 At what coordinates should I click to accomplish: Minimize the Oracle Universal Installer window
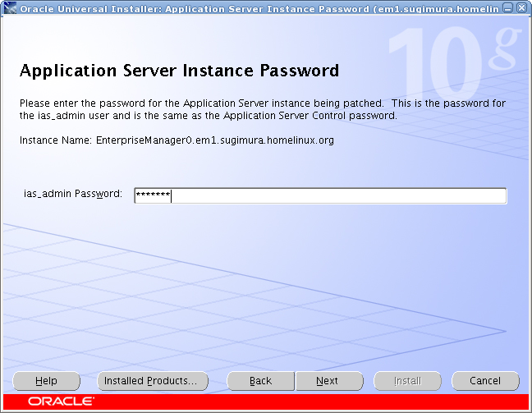[x=508, y=8]
